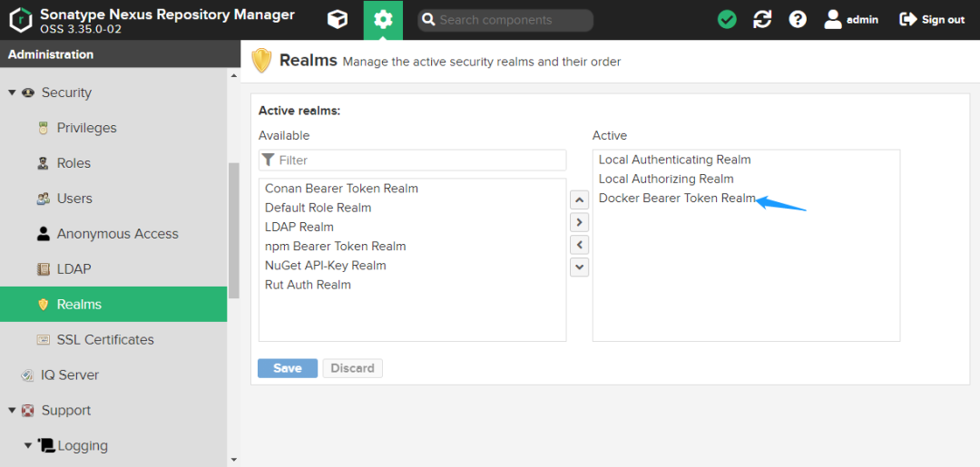
Task: Click the Users group icon
Action: tap(44, 199)
